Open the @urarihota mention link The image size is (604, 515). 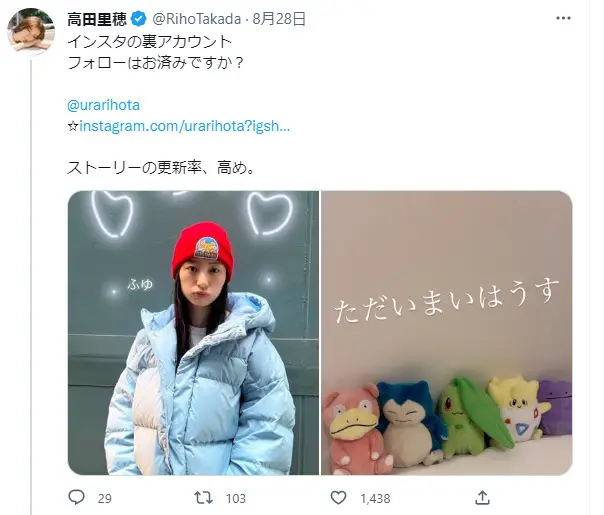[103, 105]
